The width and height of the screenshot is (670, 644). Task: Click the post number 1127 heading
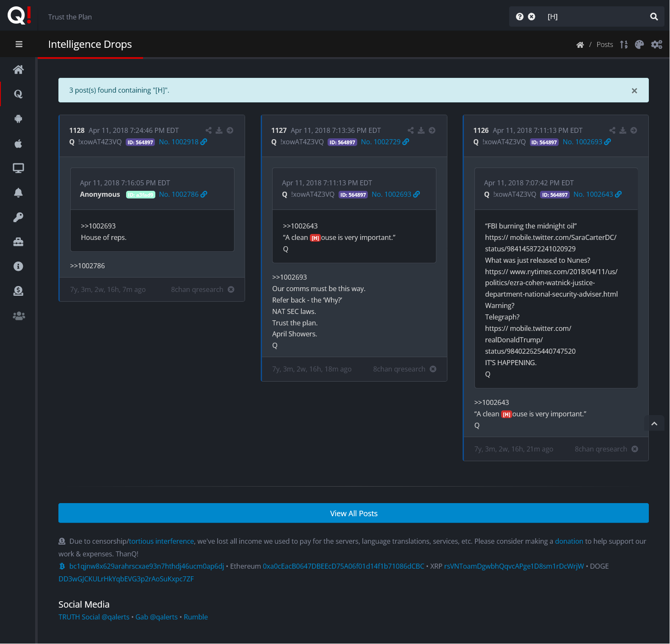(279, 130)
